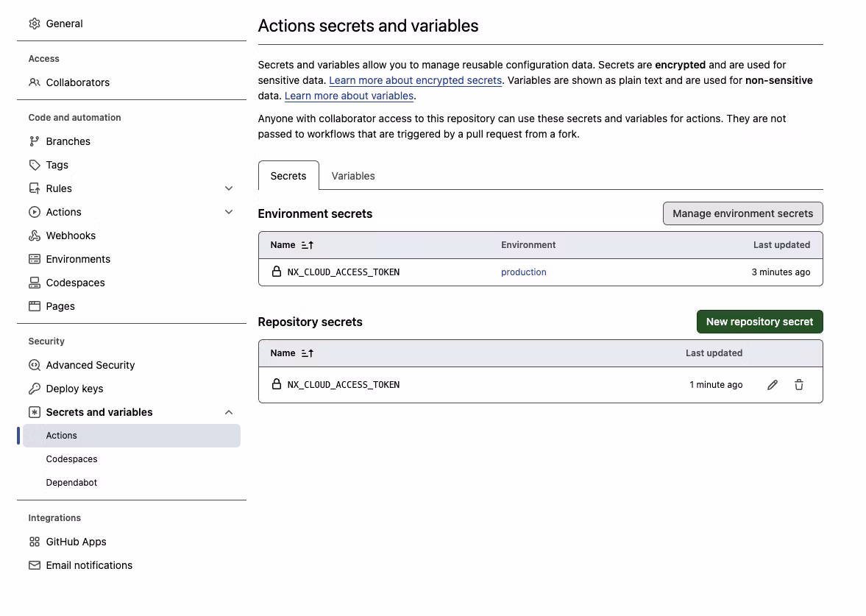Open the Tags settings page
Viewport: 866px width, 616px height.
click(57, 164)
